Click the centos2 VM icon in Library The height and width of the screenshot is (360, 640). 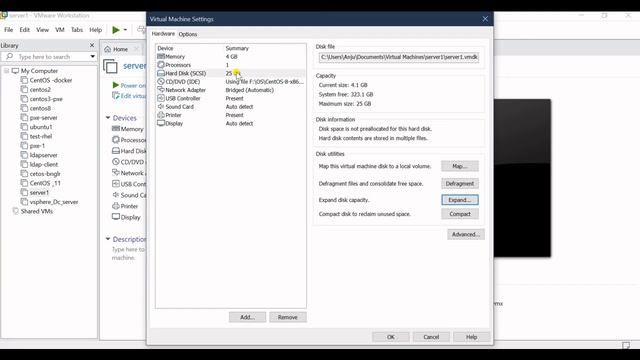pyautogui.click(x=24, y=89)
